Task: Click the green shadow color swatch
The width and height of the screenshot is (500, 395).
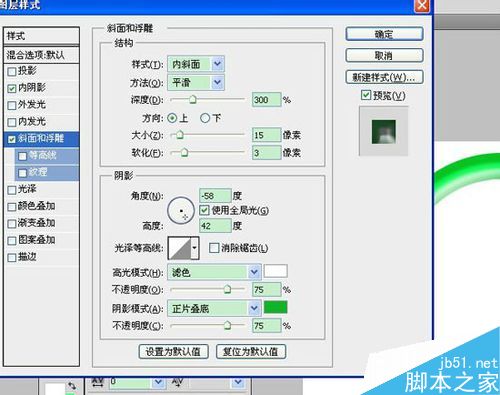Action: 275,307
